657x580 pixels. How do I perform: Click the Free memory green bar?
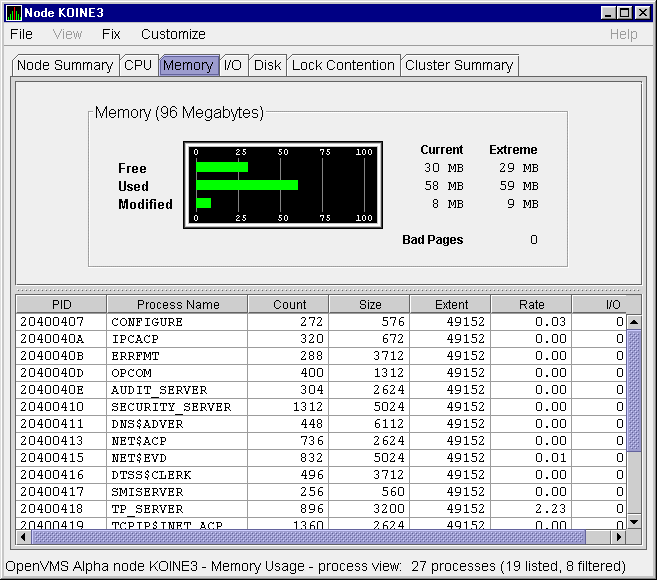tap(222, 167)
